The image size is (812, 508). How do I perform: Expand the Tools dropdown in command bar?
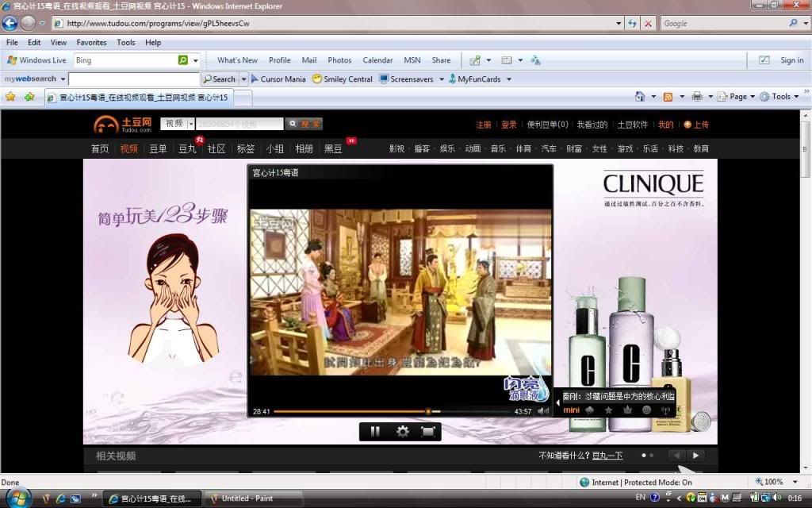tap(798, 97)
